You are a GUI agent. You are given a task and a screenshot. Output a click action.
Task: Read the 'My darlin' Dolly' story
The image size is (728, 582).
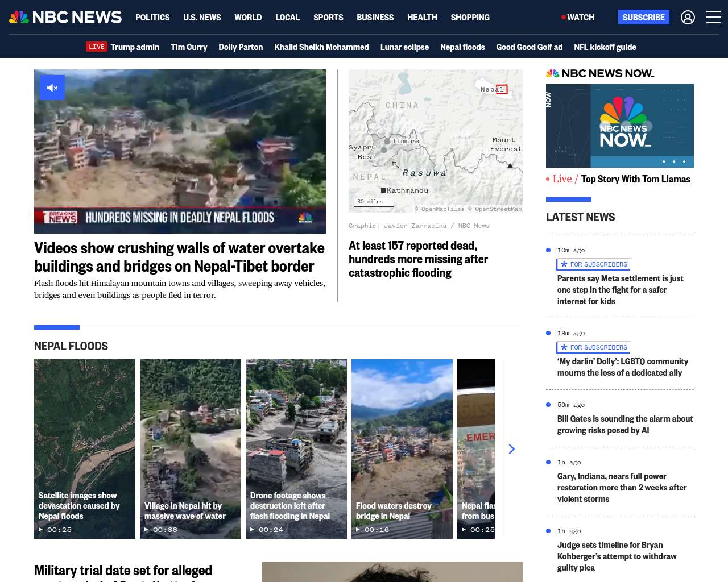pyautogui.click(x=623, y=367)
